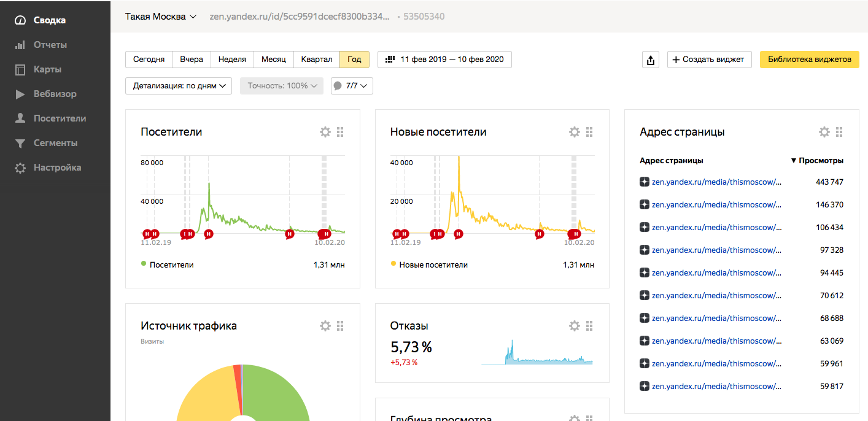Open settings gear of Отказы widget
Image resolution: width=868 pixels, height=421 pixels.
click(x=575, y=326)
